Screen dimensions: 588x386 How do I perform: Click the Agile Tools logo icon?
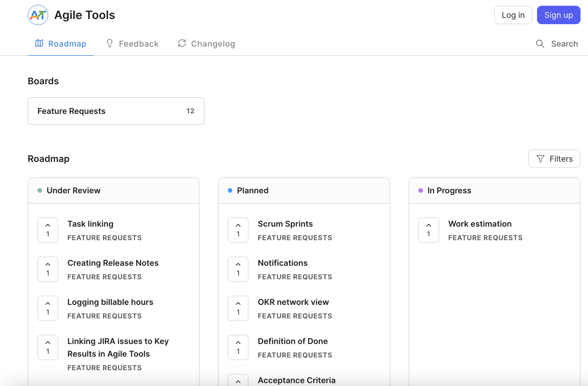pos(38,15)
